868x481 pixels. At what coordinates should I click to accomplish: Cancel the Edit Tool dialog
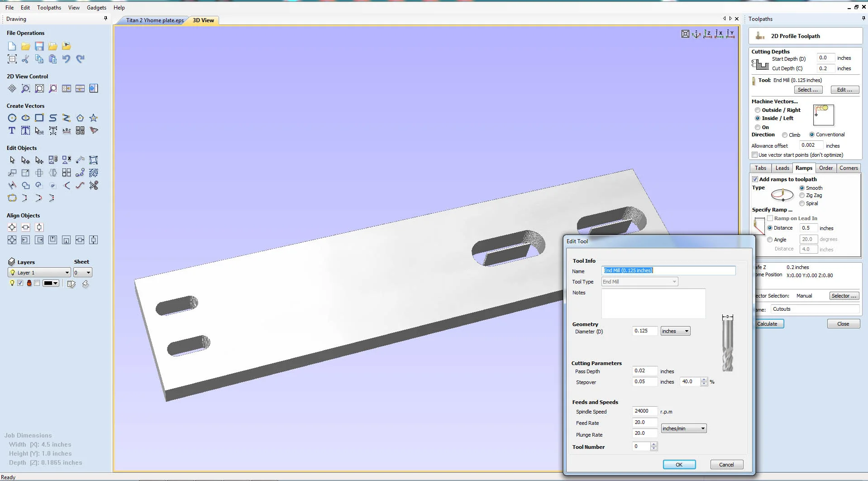pyautogui.click(x=726, y=465)
